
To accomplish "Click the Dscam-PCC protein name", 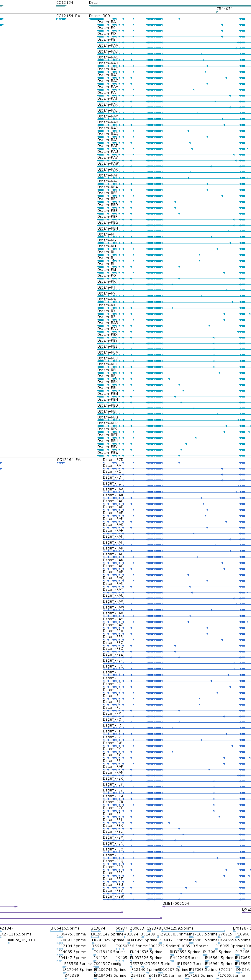I will (113, 808).
